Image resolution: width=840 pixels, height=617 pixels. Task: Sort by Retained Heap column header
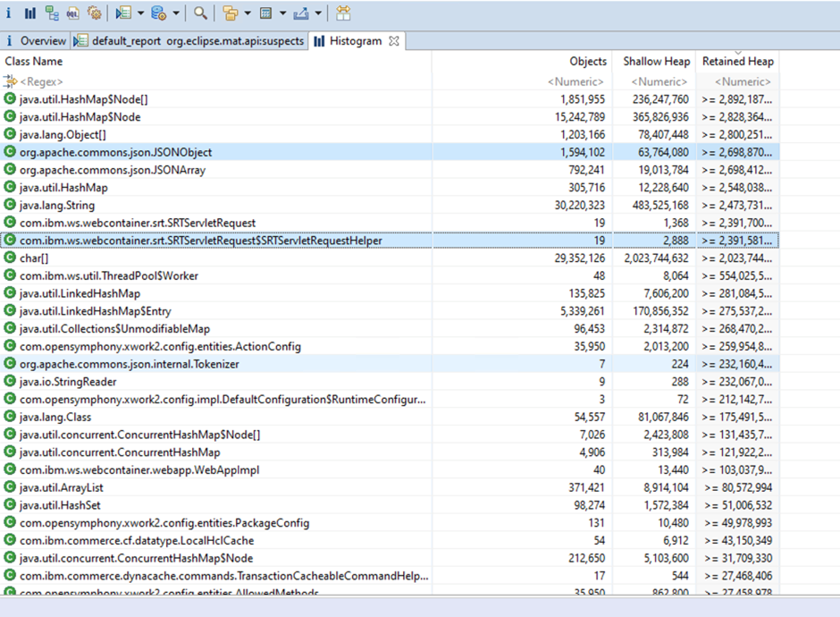pos(737,62)
